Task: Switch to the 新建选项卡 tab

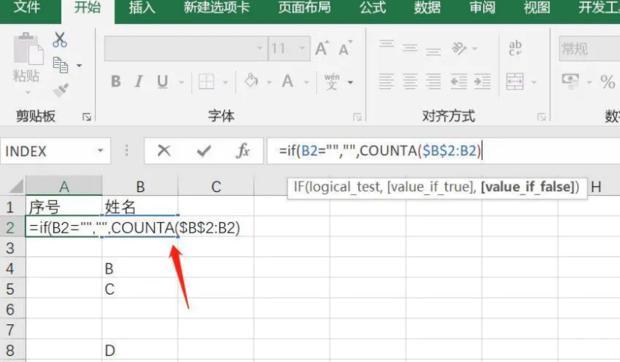Action: tap(217, 7)
